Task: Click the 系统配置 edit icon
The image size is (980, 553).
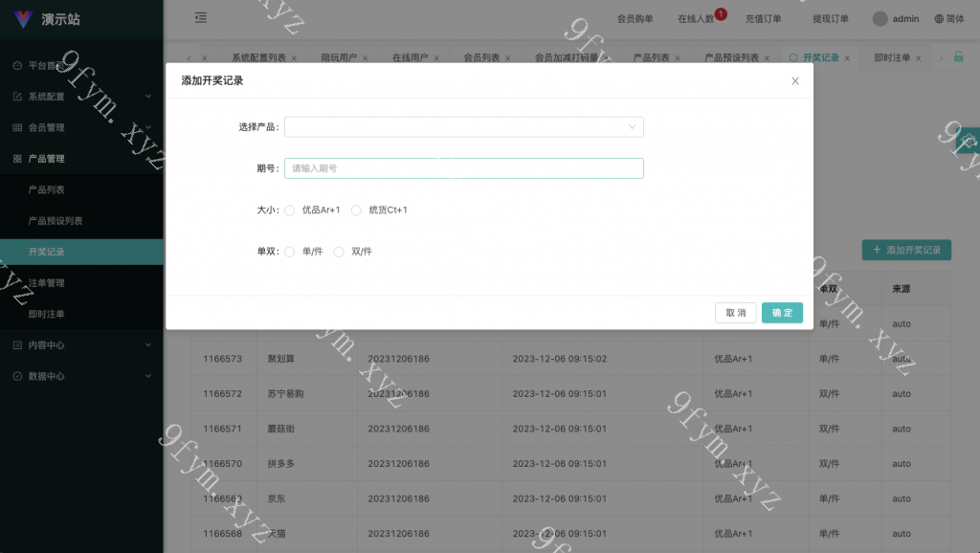Action: coord(17,97)
